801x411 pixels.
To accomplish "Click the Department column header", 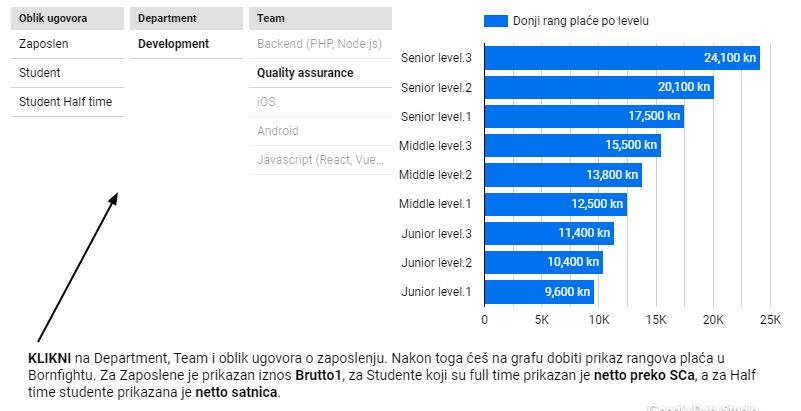I will pos(186,18).
